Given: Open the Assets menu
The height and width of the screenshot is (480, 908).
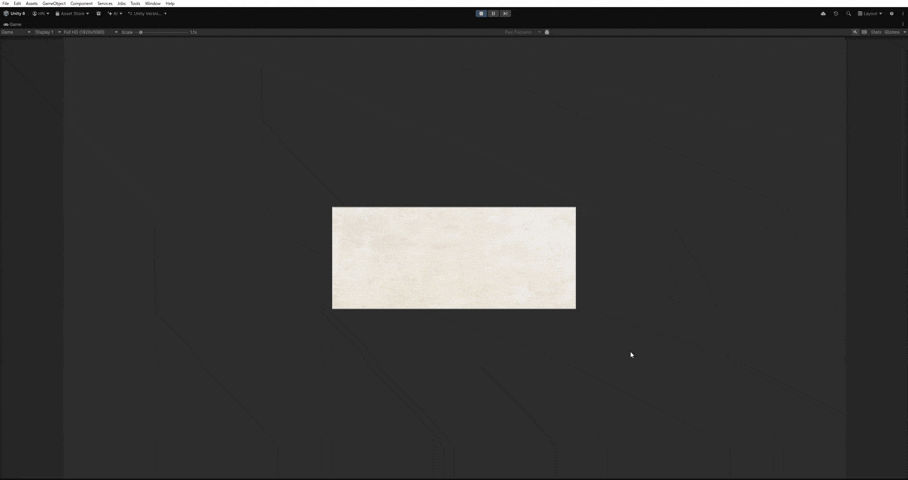Looking at the screenshot, I should 31,3.
